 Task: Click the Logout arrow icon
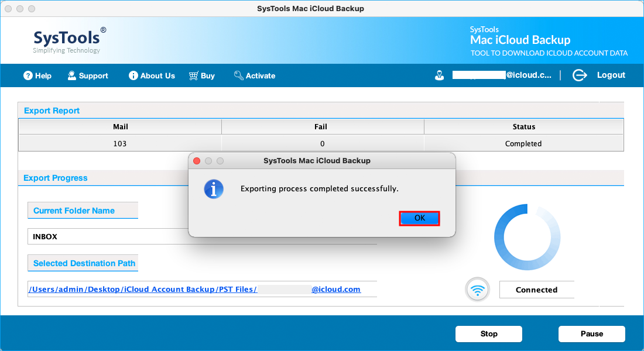coord(580,75)
